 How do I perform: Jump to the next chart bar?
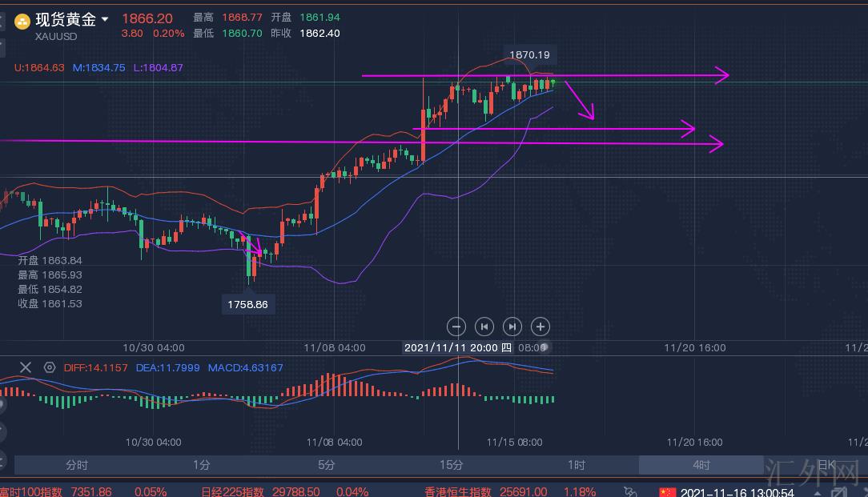click(512, 326)
